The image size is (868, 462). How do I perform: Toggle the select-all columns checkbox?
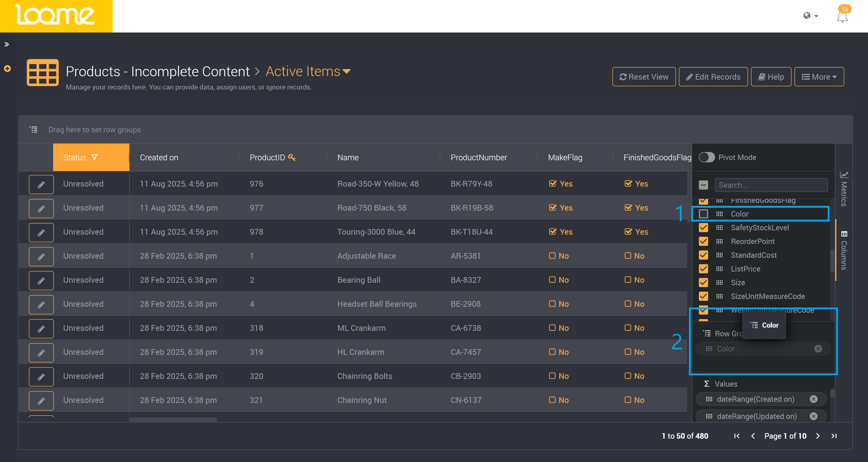703,185
